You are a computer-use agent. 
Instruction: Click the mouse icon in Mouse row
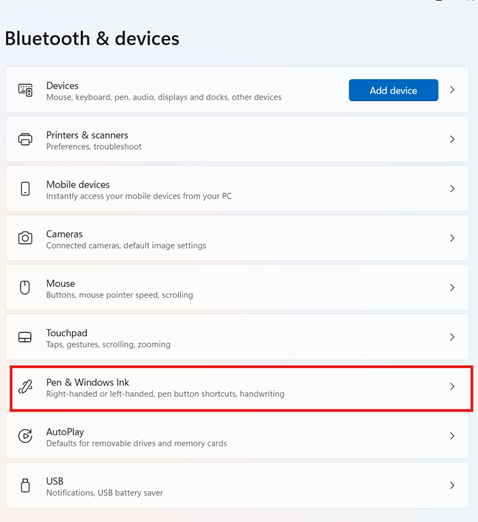25,287
